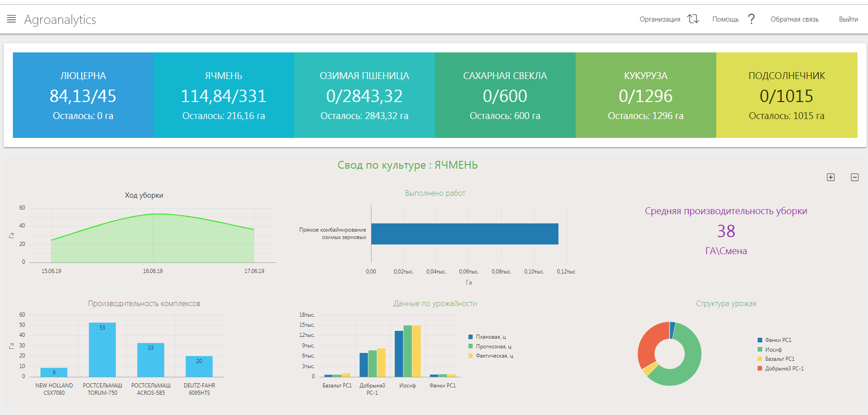The width and height of the screenshot is (868, 415).
Task: Toggle Фактическая series in yield legend
Action: (494, 356)
